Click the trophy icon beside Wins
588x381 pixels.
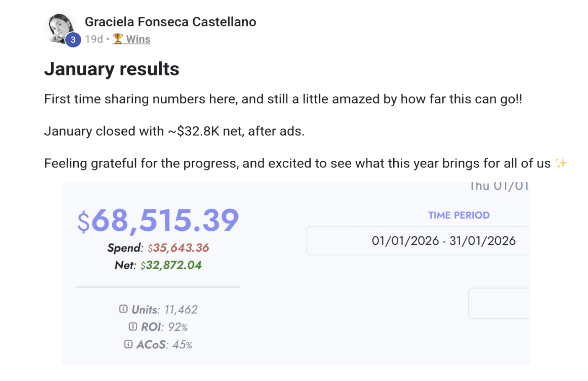pos(118,39)
